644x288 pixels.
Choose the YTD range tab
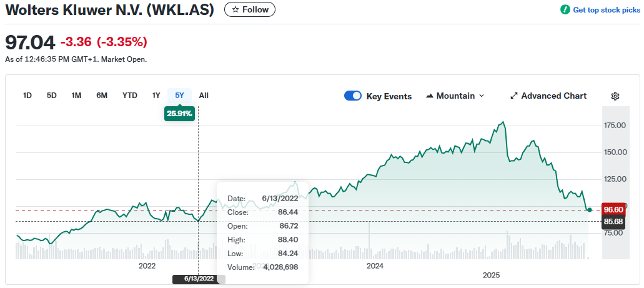pos(129,96)
